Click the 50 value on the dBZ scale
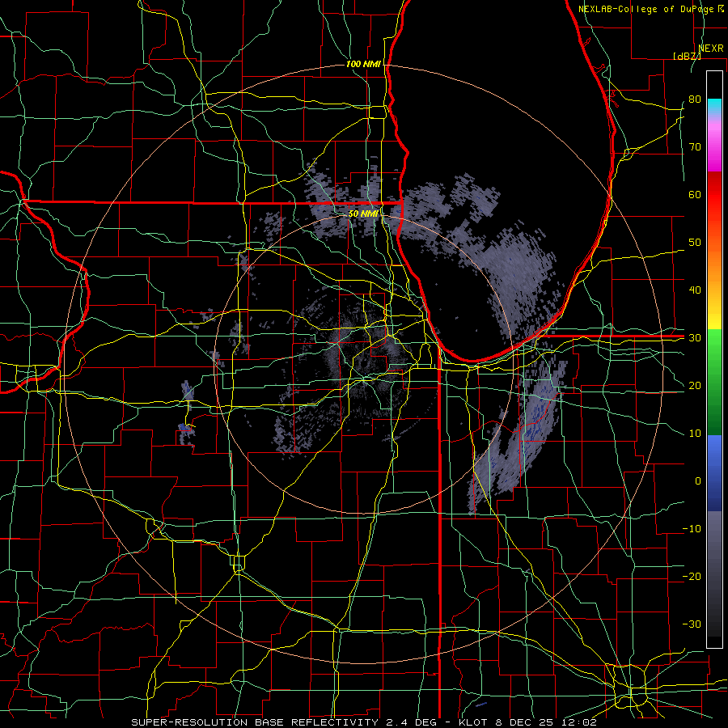The image size is (728, 728). pos(695,243)
